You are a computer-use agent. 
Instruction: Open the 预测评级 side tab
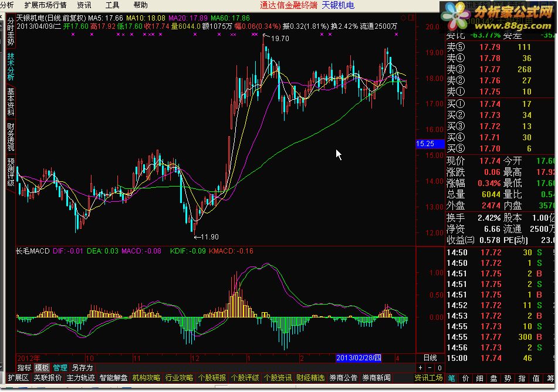pos(11,172)
